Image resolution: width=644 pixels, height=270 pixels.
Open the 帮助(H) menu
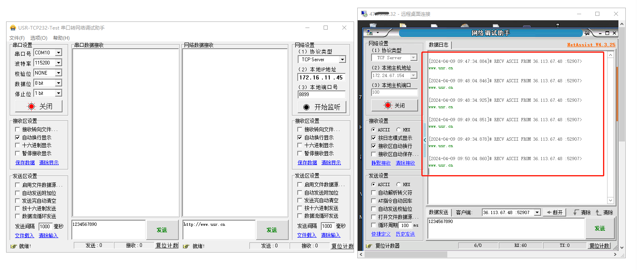point(61,38)
